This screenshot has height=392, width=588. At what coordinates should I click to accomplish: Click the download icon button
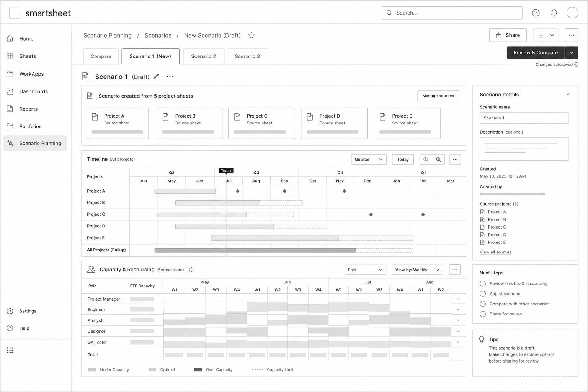(x=541, y=35)
